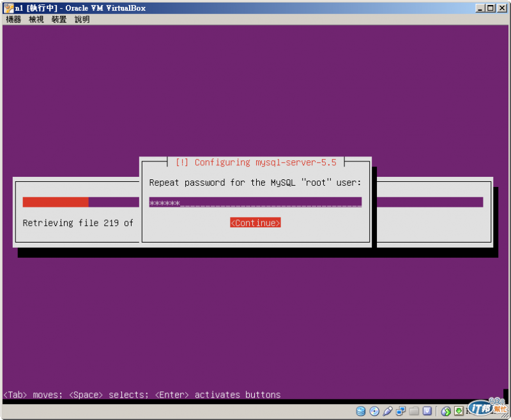Click the hard disk activity status icon
The image size is (511, 420).
[x=360, y=411]
